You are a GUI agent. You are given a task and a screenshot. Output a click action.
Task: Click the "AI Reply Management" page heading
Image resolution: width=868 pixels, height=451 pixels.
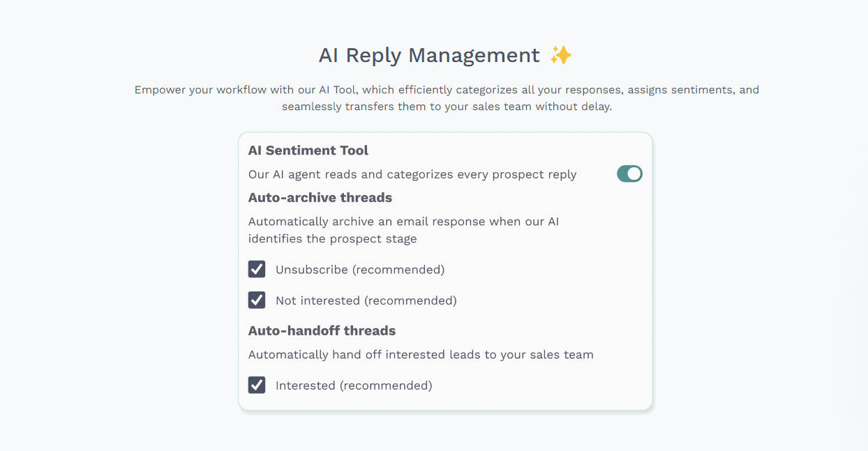tap(429, 55)
